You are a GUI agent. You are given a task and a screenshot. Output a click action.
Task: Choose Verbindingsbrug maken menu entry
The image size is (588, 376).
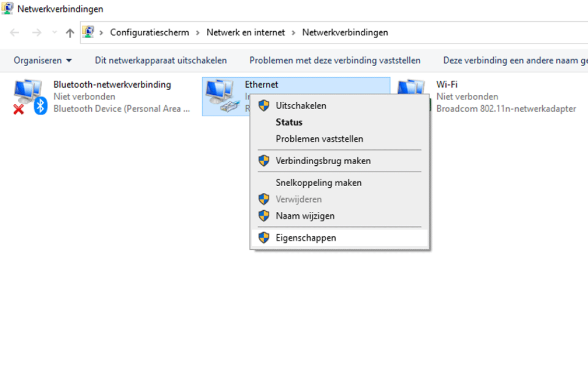[x=323, y=161]
